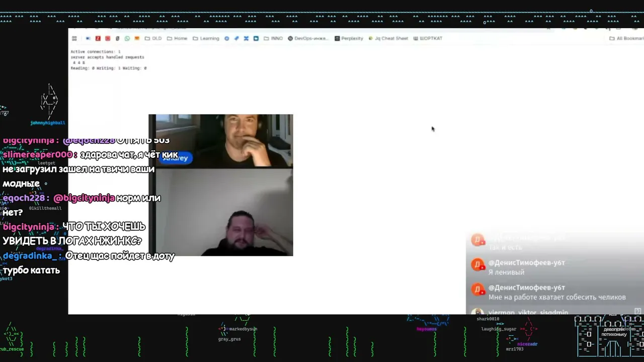Open the Jq Cheat Sheet bookmark
Screen dimensions: 644x362
coord(388,39)
